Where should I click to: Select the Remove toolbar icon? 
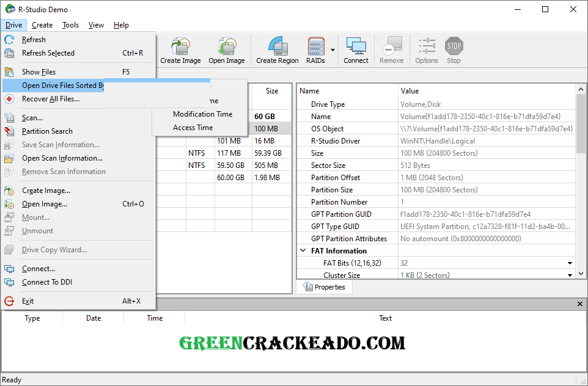(391, 49)
